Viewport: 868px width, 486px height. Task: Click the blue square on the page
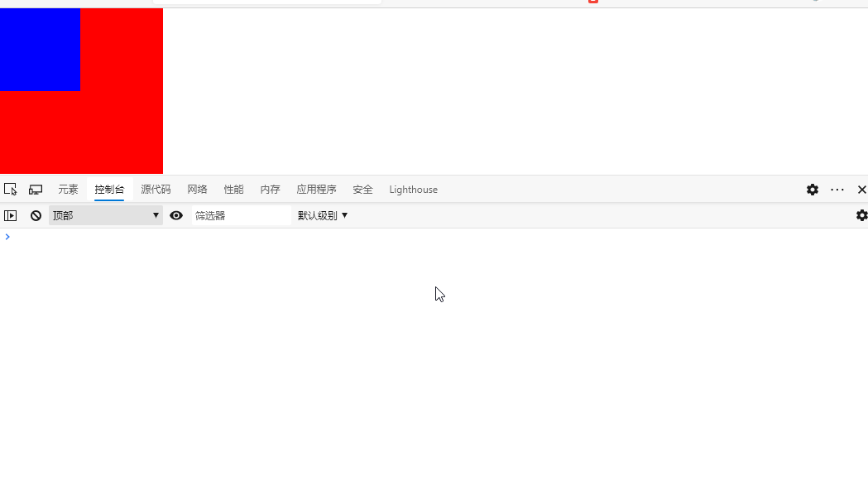40,50
